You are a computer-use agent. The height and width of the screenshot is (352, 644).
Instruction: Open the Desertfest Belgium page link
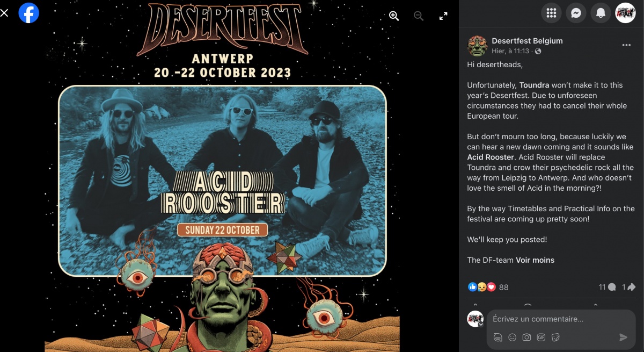click(527, 41)
